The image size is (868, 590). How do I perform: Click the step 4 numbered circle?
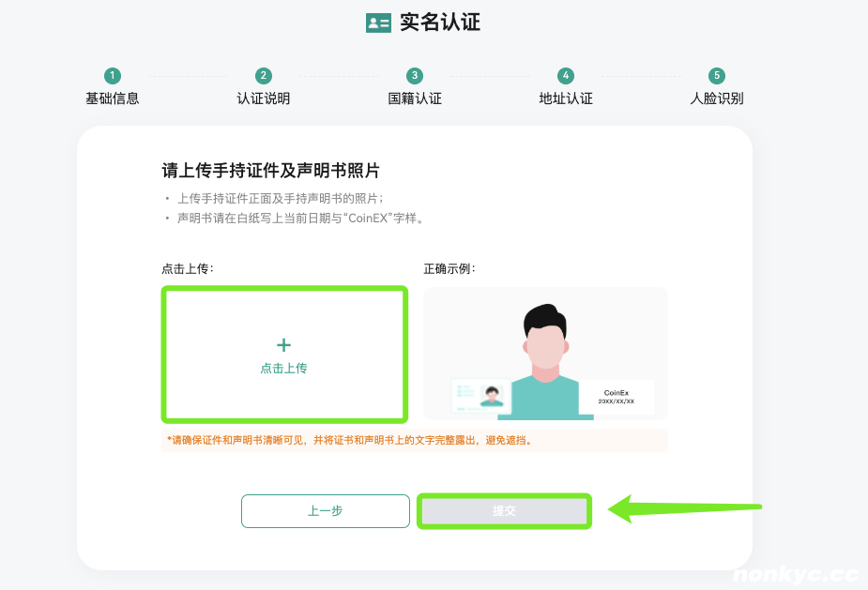click(x=565, y=76)
